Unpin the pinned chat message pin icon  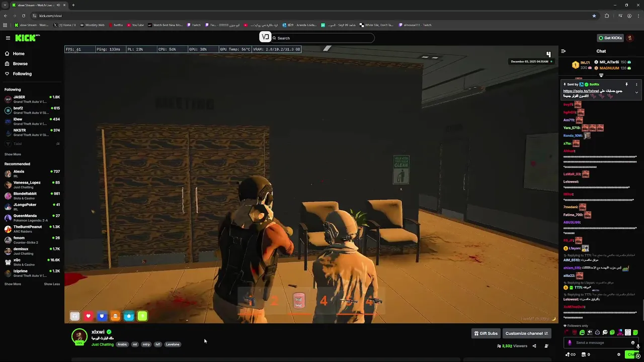tap(626, 84)
